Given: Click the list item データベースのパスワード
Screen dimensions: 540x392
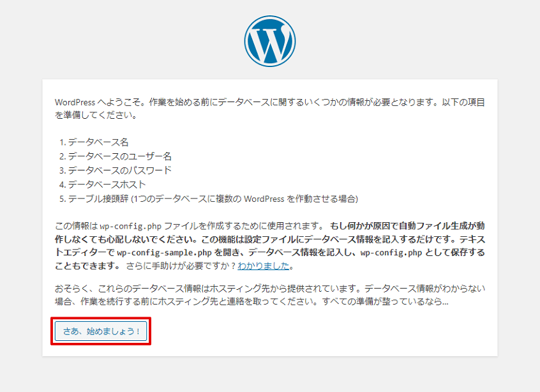Looking at the screenshot, I should 119,170.
